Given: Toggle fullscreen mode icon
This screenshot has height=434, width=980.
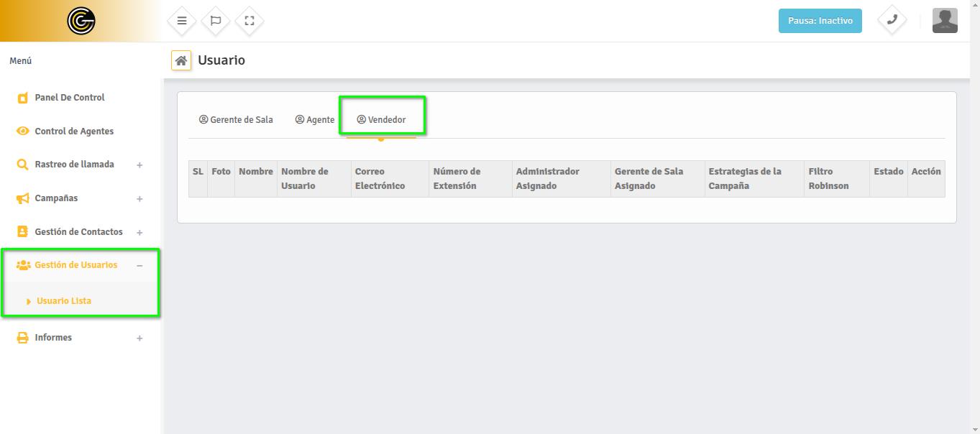Looking at the screenshot, I should pos(249,21).
